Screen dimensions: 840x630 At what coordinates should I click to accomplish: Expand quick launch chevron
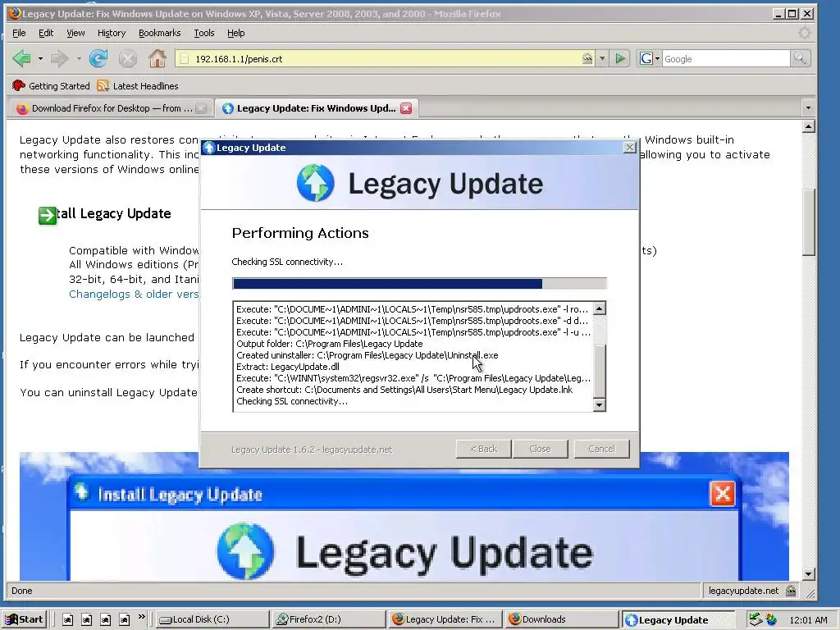pyautogui.click(x=141, y=617)
